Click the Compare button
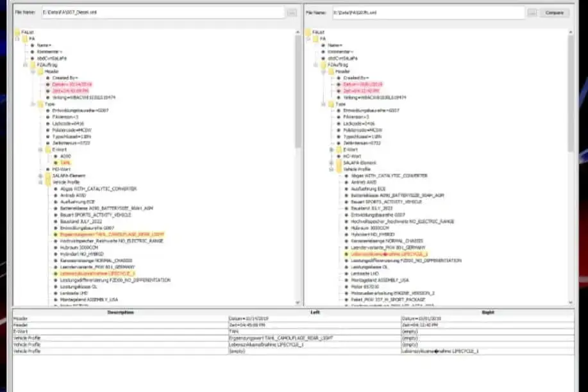This screenshot has width=588, height=392. pos(554,12)
